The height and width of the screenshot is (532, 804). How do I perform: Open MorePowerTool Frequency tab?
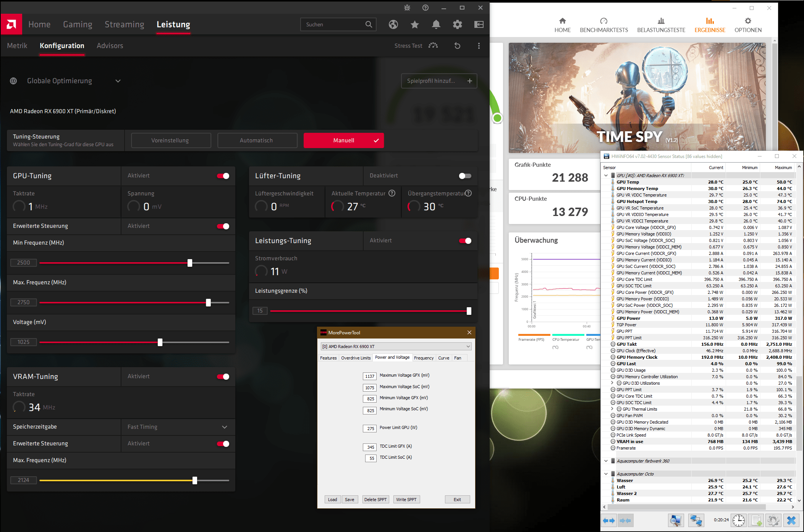(424, 358)
